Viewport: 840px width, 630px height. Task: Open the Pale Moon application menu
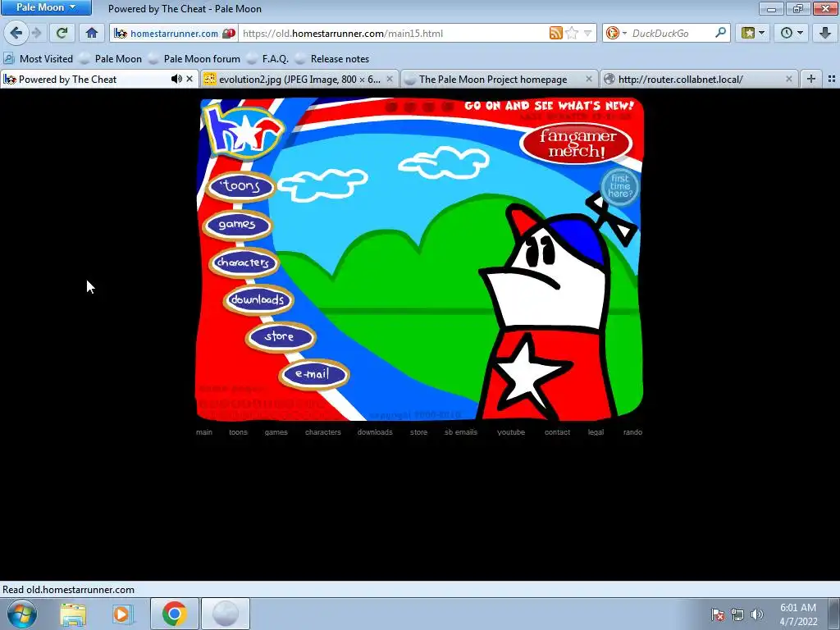(46, 7)
